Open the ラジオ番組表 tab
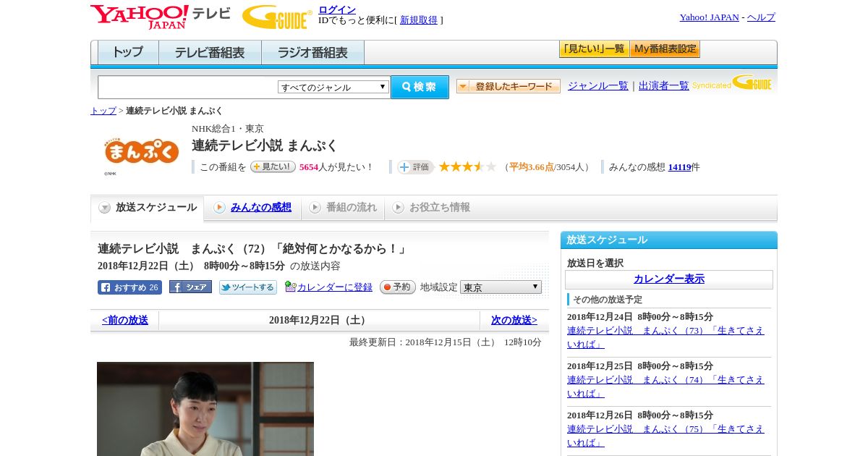Viewport: 868px width, 456px height. (x=312, y=53)
